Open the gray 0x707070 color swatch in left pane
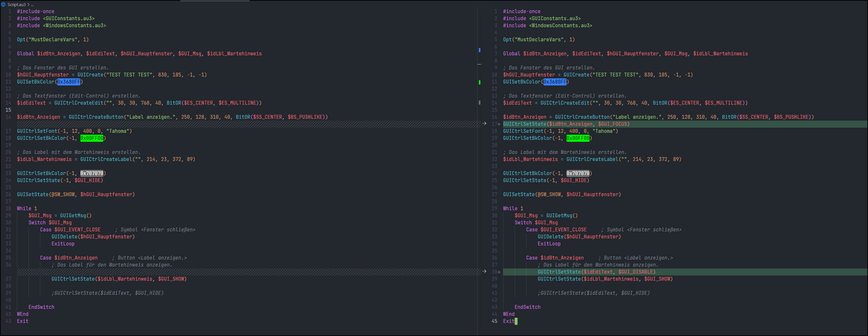The height and width of the screenshot is (336, 868). [x=92, y=173]
